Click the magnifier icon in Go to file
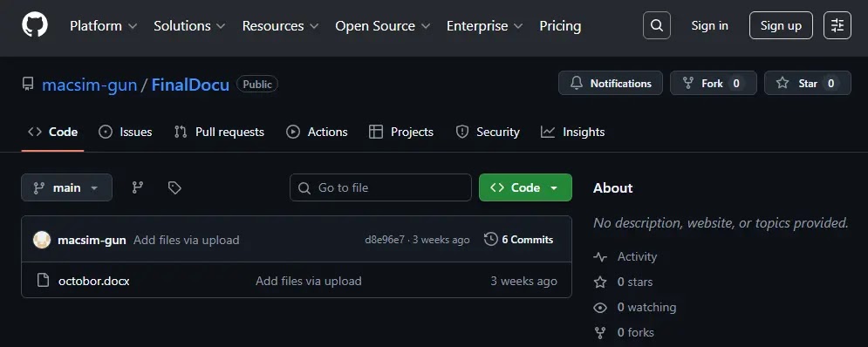 [304, 188]
